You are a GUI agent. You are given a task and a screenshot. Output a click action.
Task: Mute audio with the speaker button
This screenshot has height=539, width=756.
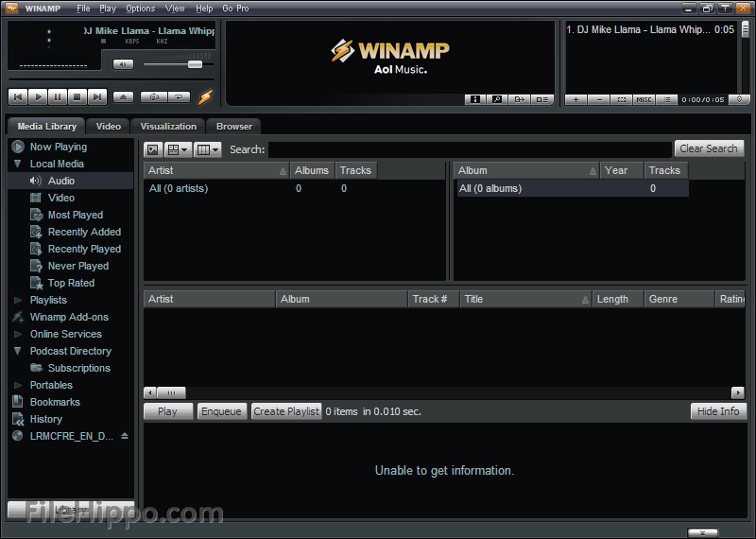[123, 64]
